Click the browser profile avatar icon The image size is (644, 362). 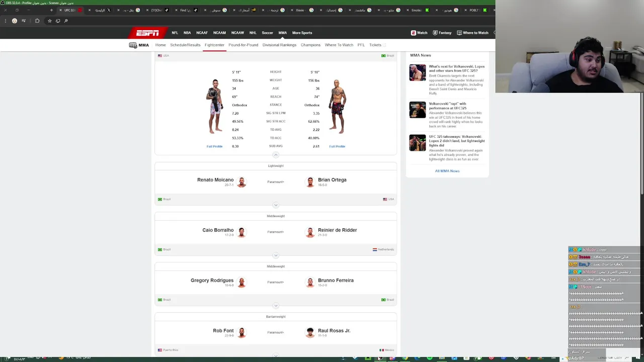15,21
